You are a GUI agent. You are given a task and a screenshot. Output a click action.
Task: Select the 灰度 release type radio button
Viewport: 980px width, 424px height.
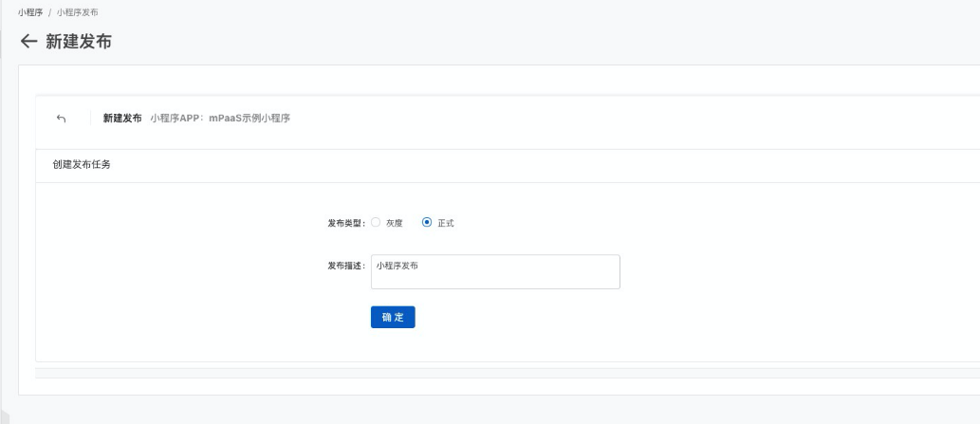pos(375,222)
